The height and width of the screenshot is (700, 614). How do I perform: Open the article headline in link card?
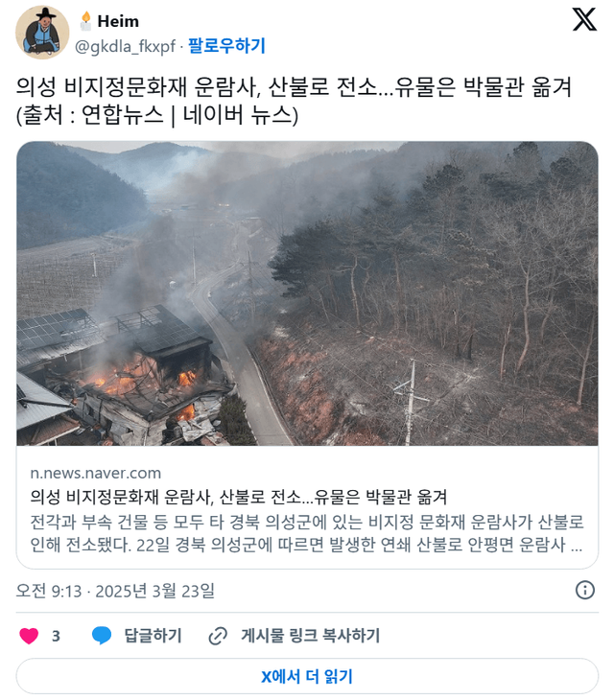click(x=239, y=497)
